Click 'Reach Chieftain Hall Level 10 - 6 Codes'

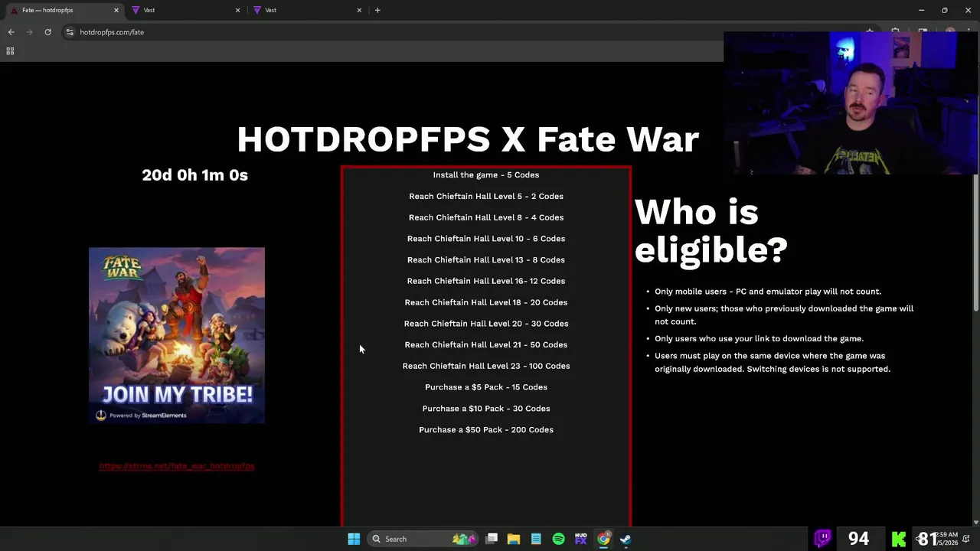click(486, 239)
